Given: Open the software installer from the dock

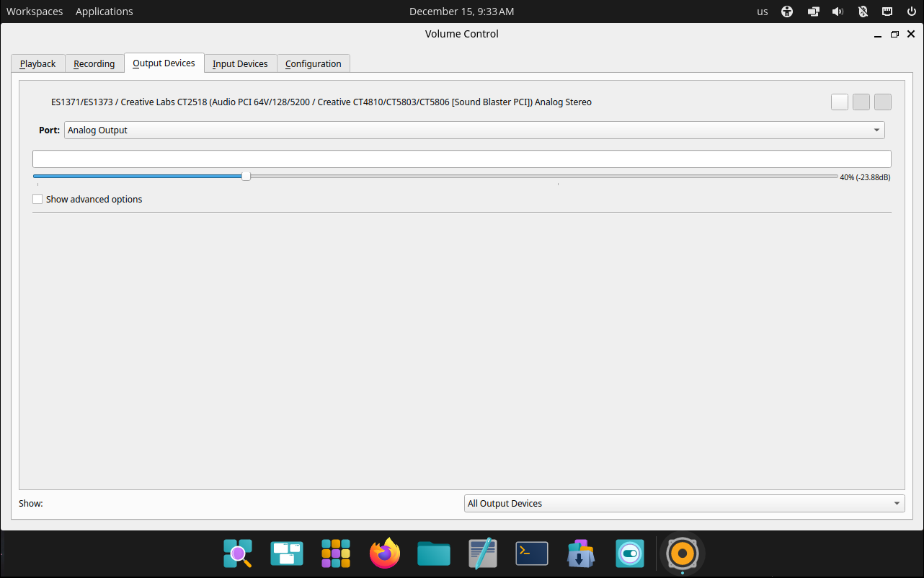Looking at the screenshot, I should tap(580, 553).
